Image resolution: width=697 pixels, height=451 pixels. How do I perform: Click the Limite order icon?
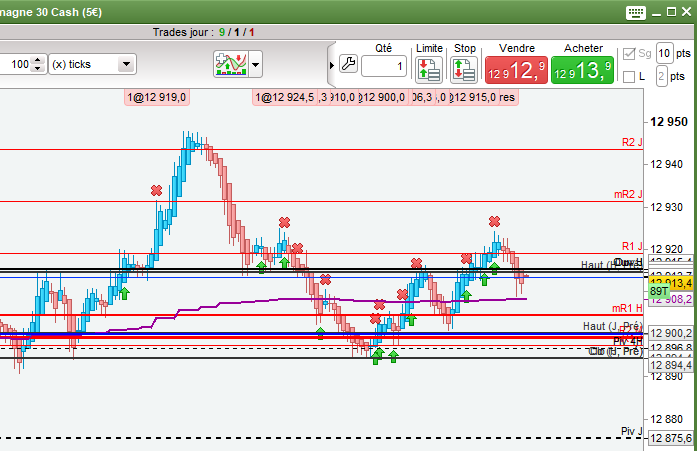point(429,70)
